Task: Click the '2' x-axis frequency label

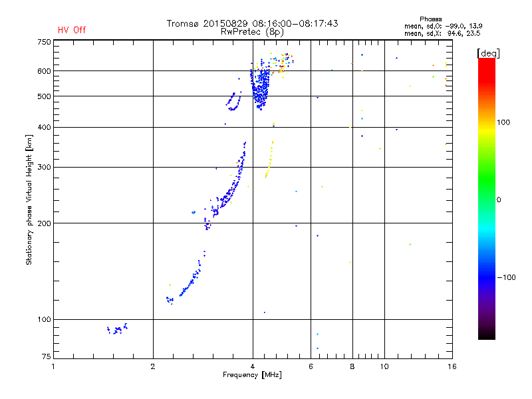Action: point(153,366)
